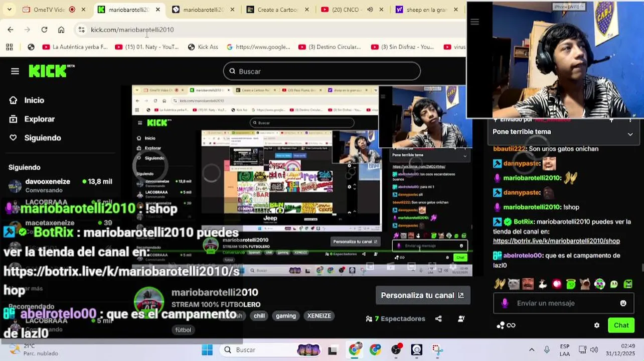
Task: Open the chat panel menu icon beside the webcam
Action: [x=474, y=22]
